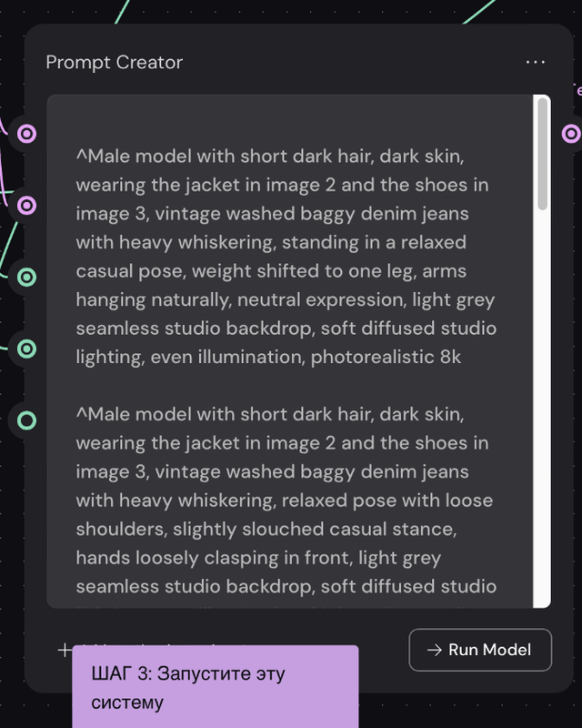The width and height of the screenshot is (582, 728).
Task: Click the second purple input port
Action: (27, 206)
